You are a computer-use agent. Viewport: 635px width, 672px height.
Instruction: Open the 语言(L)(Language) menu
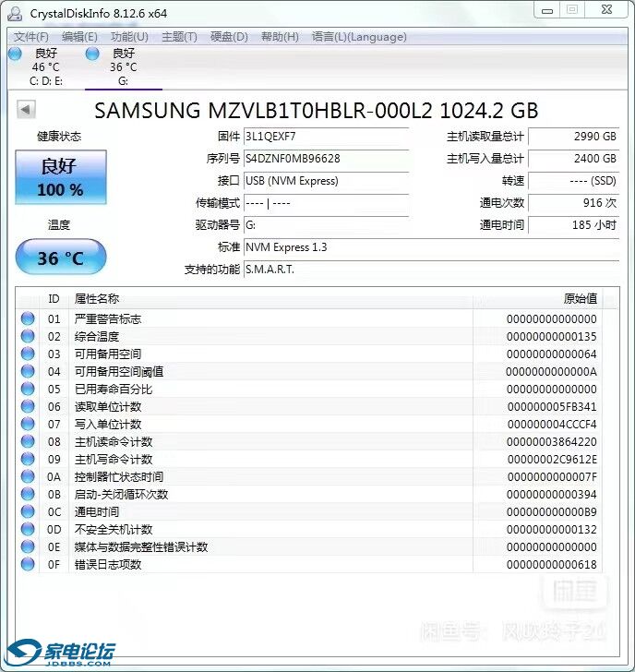pos(359,37)
